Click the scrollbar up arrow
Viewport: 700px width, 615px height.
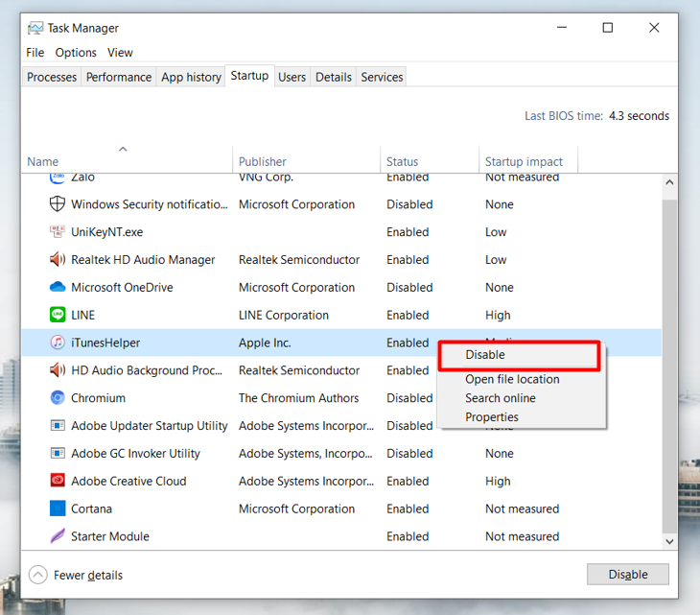click(x=669, y=182)
